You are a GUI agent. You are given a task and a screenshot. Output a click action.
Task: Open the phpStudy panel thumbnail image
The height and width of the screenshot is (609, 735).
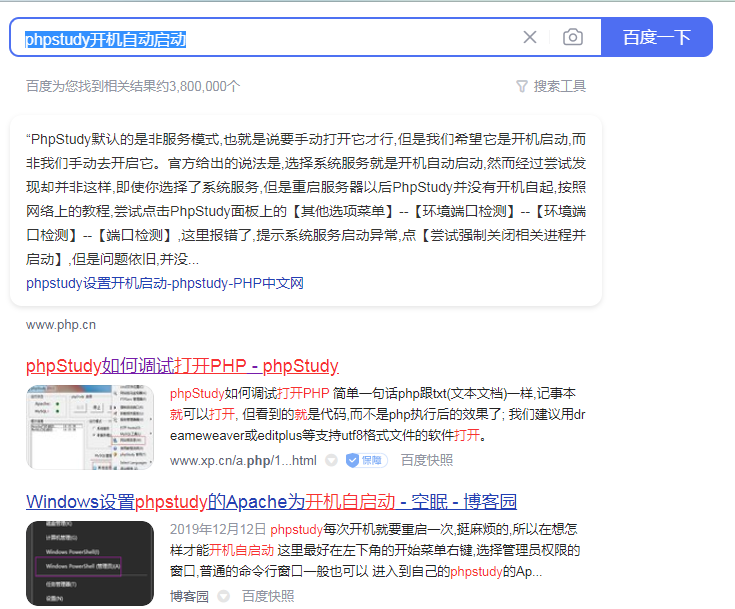tap(90, 427)
